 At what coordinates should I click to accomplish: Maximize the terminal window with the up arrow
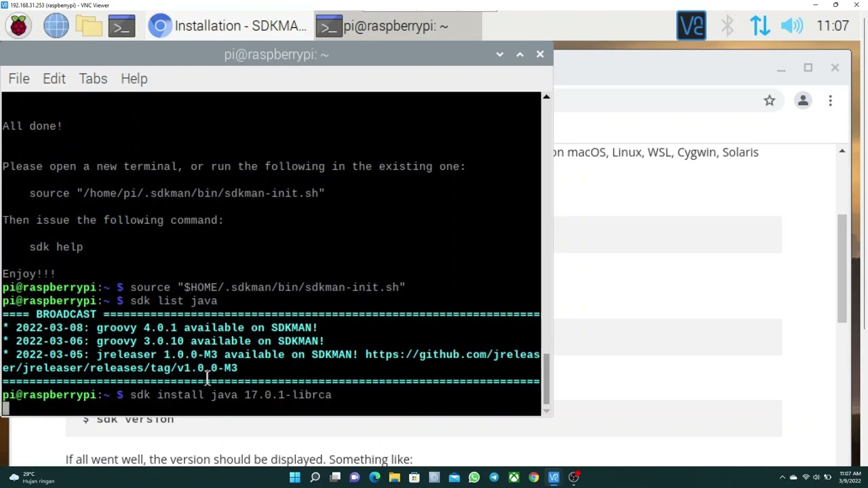pyautogui.click(x=520, y=54)
